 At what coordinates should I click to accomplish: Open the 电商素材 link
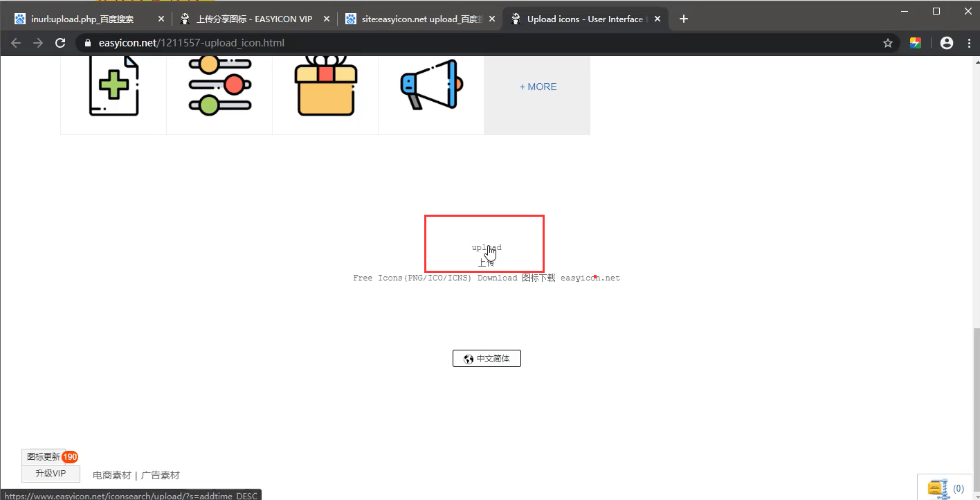[x=112, y=475]
